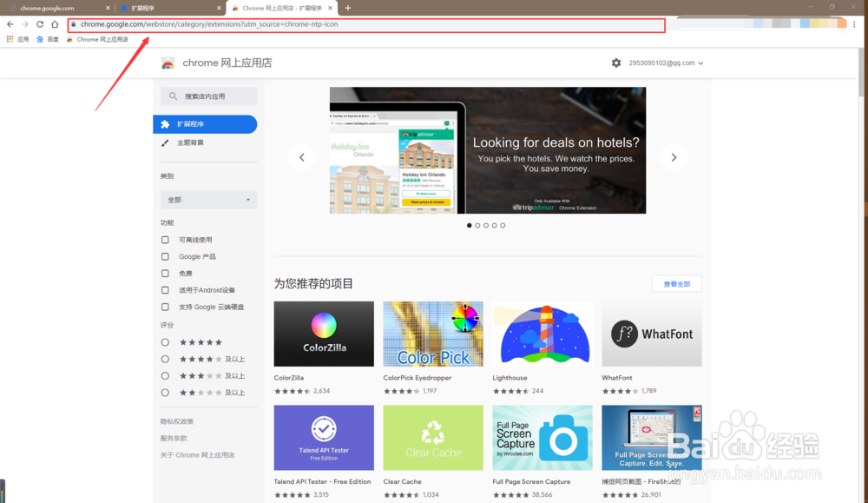This screenshot has width=868, height=503.
Task: Open Chrome 网上应用店 bookmark in the bookmarks bar
Action: pyautogui.click(x=97, y=39)
